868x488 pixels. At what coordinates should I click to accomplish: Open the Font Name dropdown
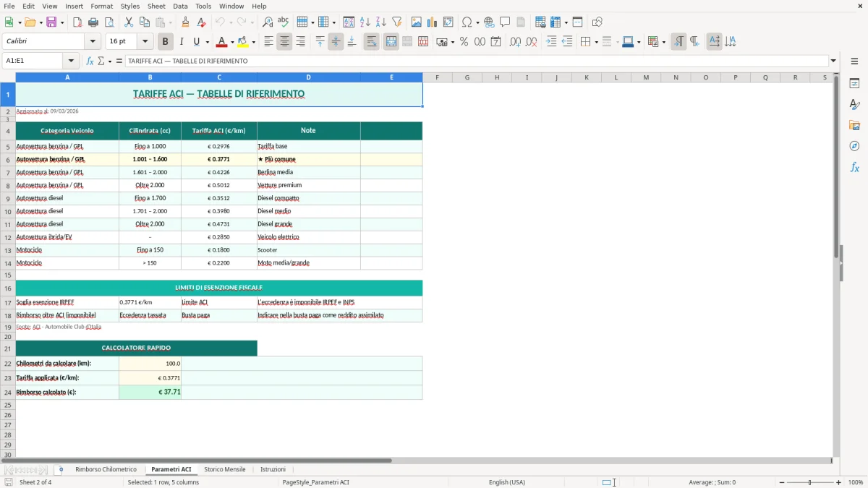click(x=92, y=42)
